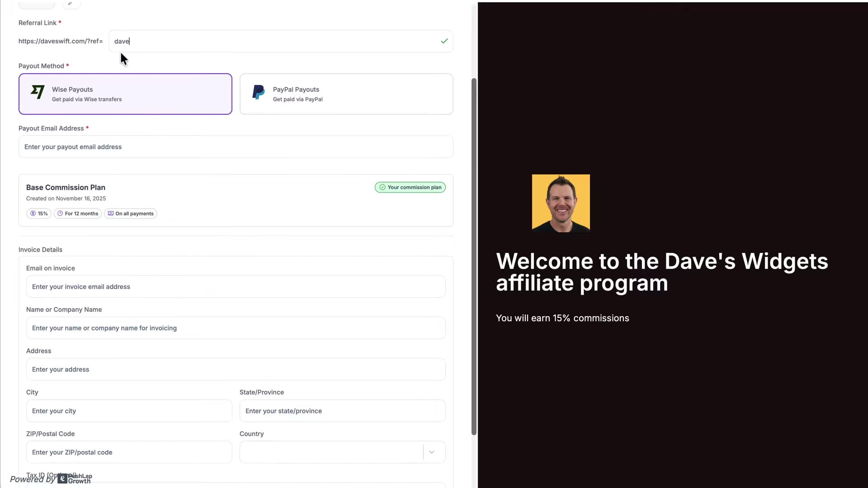Click the state/province input field
The image size is (868, 488).
click(342, 411)
